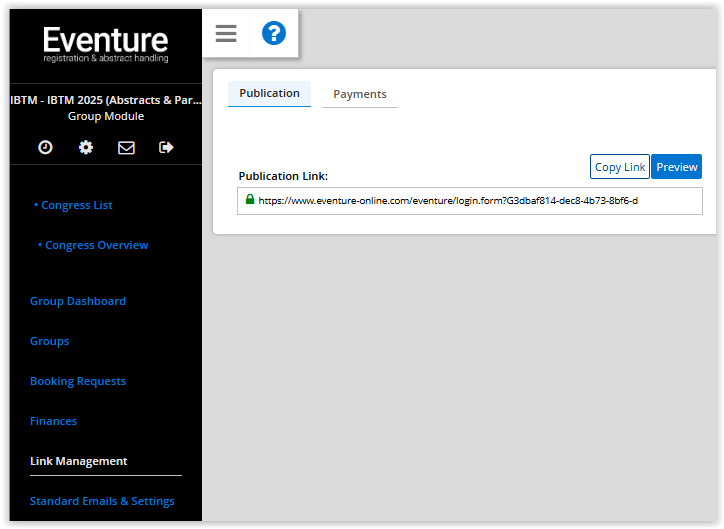Image resolution: width=724 pixels, height=529 pixels.
Task: Open the Group Dashboard page
Action: [x=78, y=301]
